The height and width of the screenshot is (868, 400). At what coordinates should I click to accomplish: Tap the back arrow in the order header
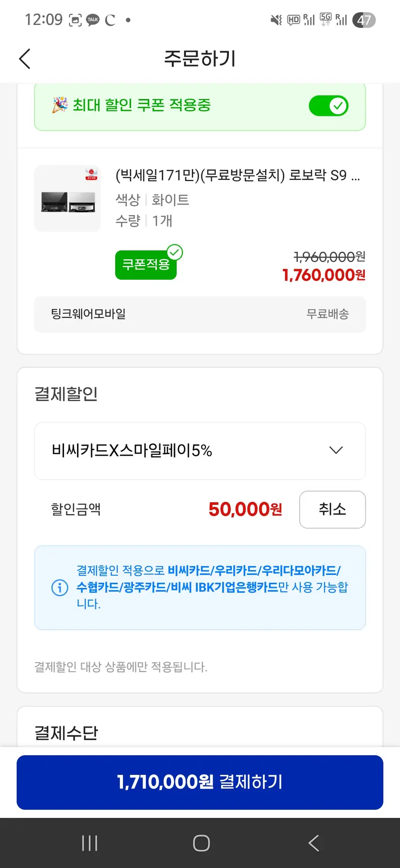(x=25, y=59)
